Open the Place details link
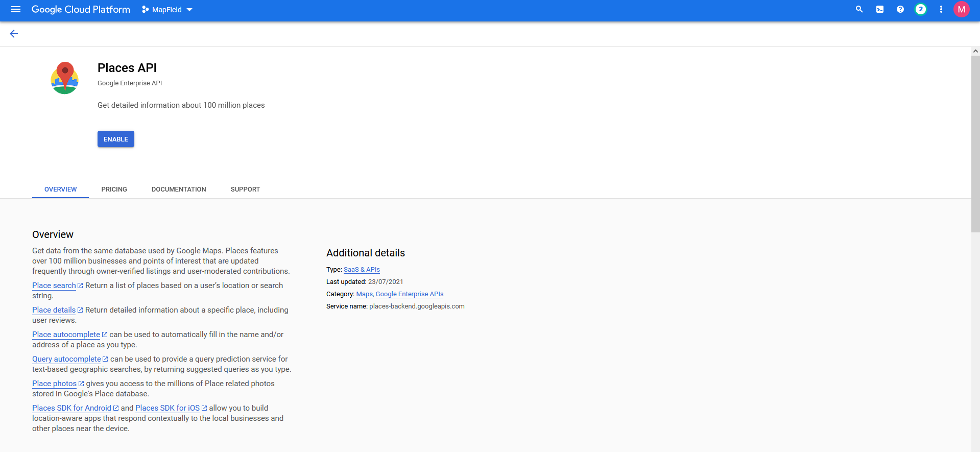Screen dimensions: 980x452 [x=54, y=310]
